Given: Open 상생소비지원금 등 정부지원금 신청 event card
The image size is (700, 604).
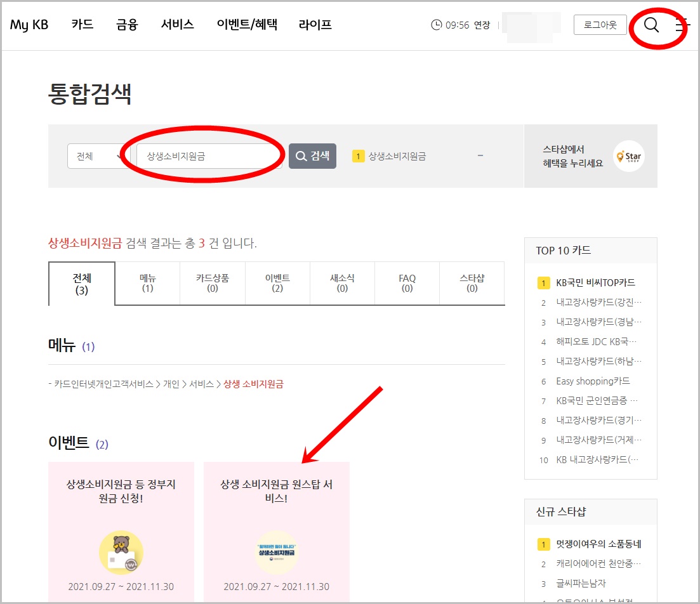Looking at the screenshot, I should (x=121, y=532).
